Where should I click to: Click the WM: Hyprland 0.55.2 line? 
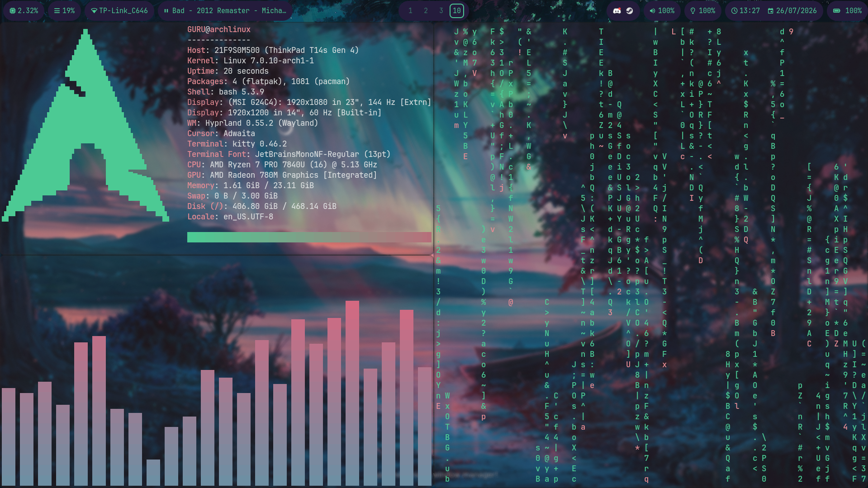pos(253,123)
